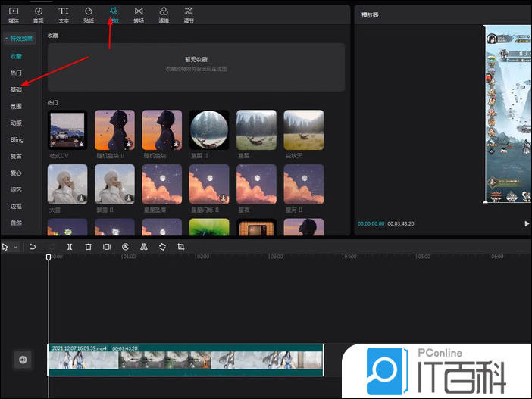Toggle mute on the main video track

(23, 360)
